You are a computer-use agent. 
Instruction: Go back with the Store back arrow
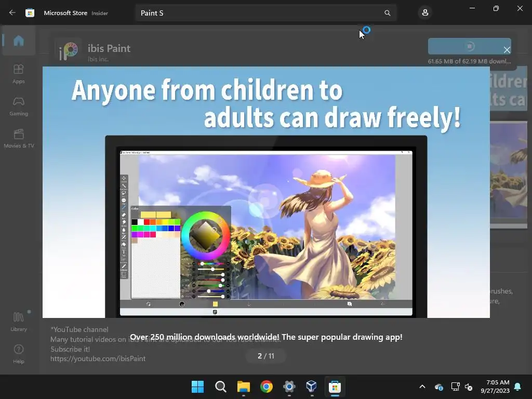coord(12,13)
